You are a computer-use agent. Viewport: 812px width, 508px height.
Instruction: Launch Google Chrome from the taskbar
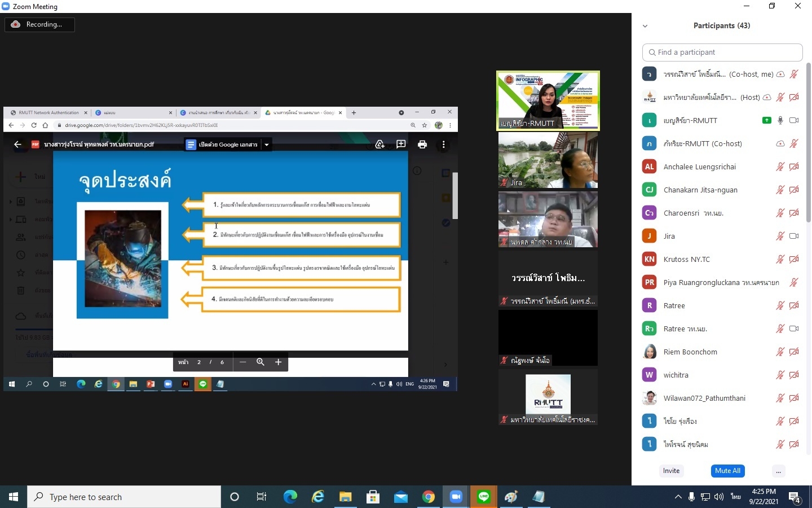tap(429, 497)
